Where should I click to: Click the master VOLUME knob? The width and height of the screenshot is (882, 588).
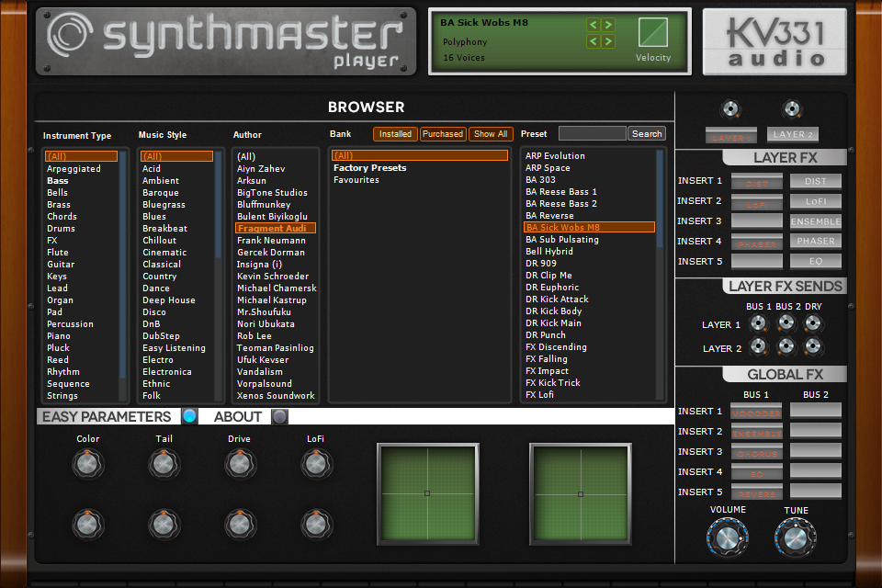pos(728,537)
